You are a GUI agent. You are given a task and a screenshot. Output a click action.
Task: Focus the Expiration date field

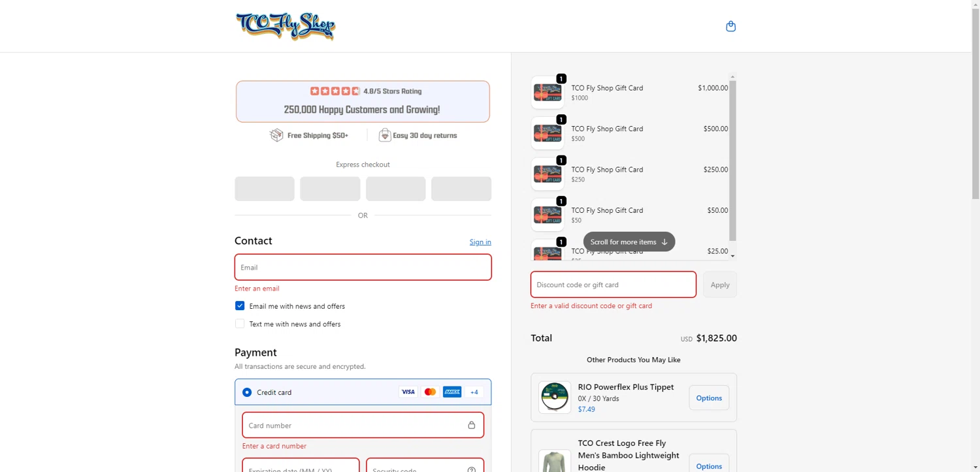pyautogui.click(x=301, y=465)
